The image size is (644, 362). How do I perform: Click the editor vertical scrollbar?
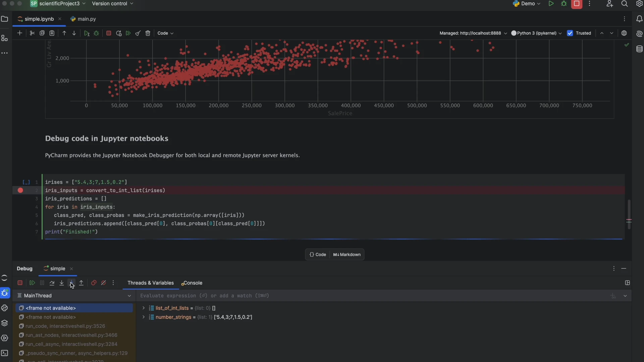pos(629,215)
